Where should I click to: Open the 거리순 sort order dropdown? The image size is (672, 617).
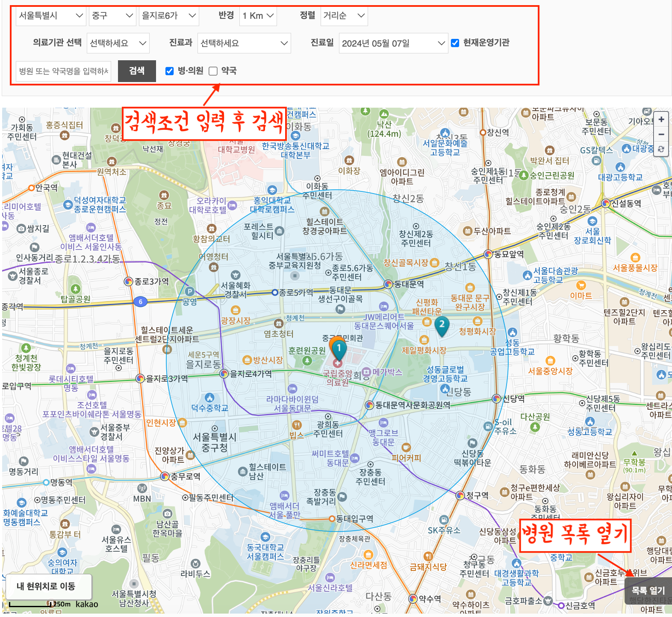(x=344, y=16)
